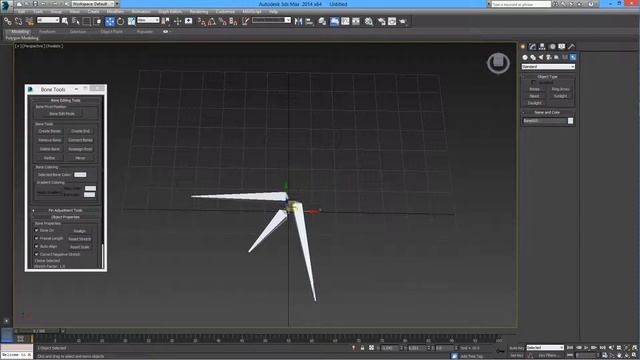Click the Selected Bone Color swatch
Image resolution: width=640 pixels, height=360 pixels.
click(80, 174)
